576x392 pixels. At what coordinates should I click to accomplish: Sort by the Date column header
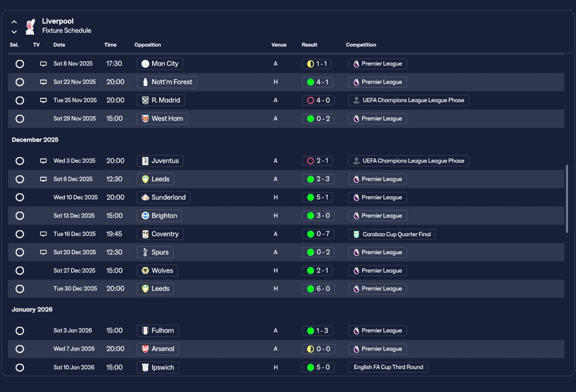click(x=59, y=45)
